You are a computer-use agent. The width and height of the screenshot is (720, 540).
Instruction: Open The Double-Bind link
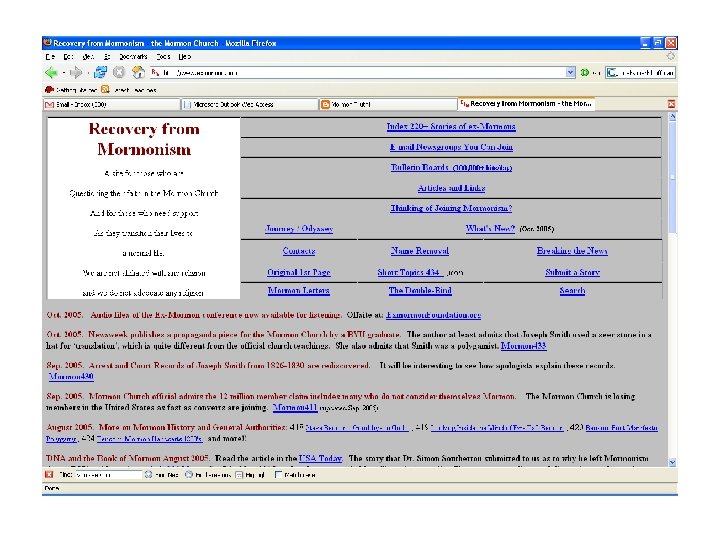pos(420,290)
